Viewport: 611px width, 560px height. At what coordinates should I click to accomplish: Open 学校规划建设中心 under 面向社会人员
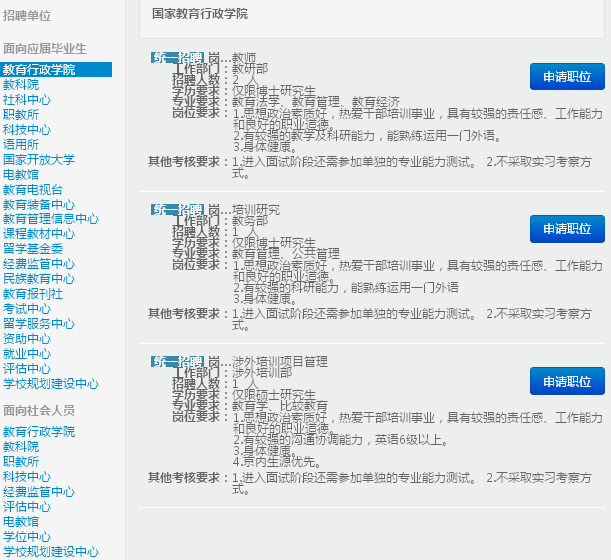click(51, 551)
